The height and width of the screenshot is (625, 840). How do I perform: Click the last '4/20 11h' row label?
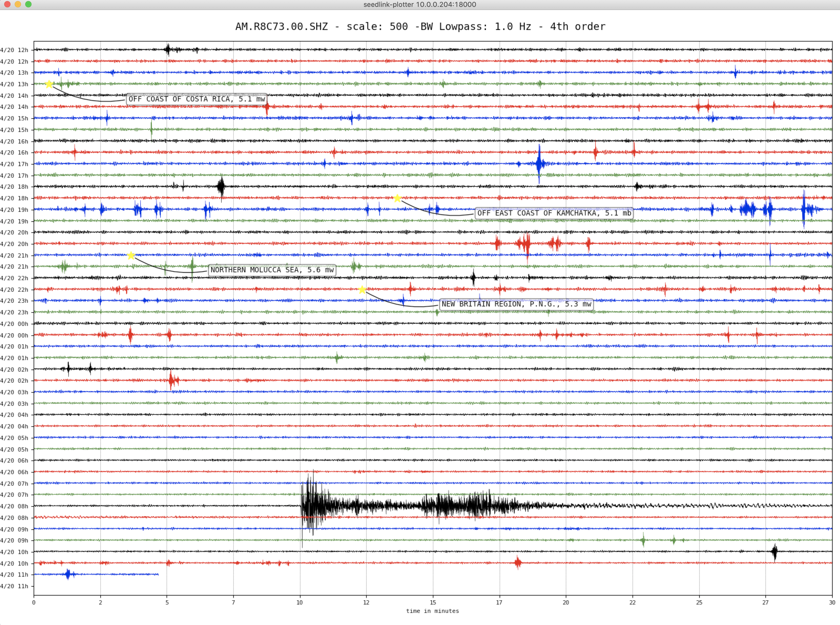[x=14, y=586]
